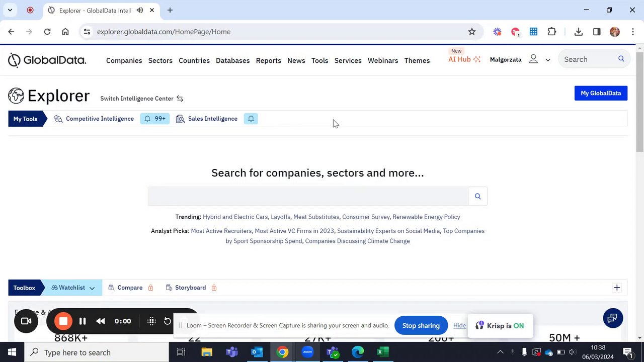
Task: Expand the user account dropdown arrow
Action: tap(548, 60)
